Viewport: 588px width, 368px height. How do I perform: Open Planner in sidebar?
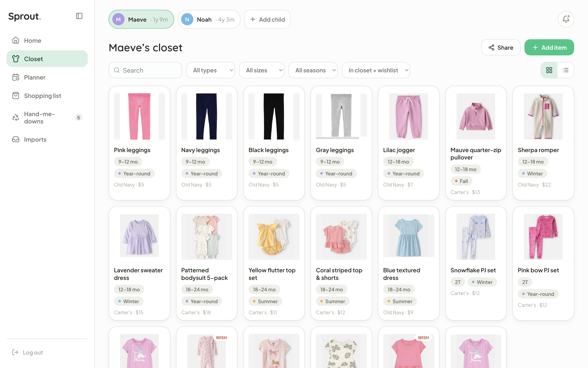[x=47, y=77]
